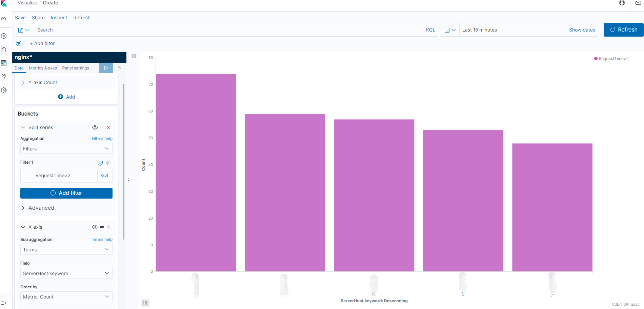Open Discover compass icon in sidebar
The image size is (644, 309).
(4, 36)
